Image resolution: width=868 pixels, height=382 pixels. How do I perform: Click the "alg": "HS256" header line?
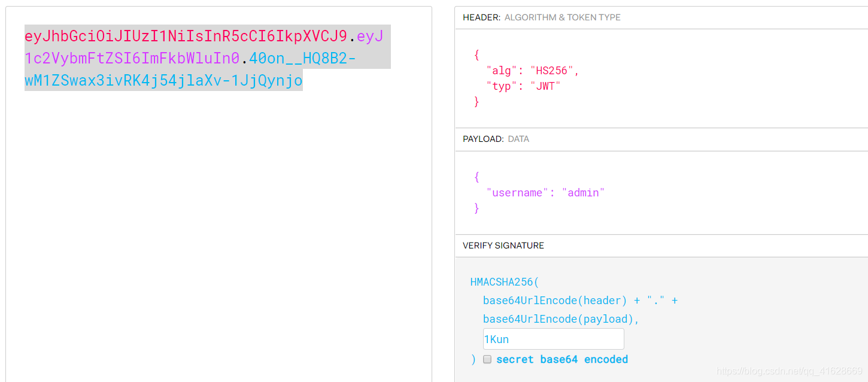[533, 71]
